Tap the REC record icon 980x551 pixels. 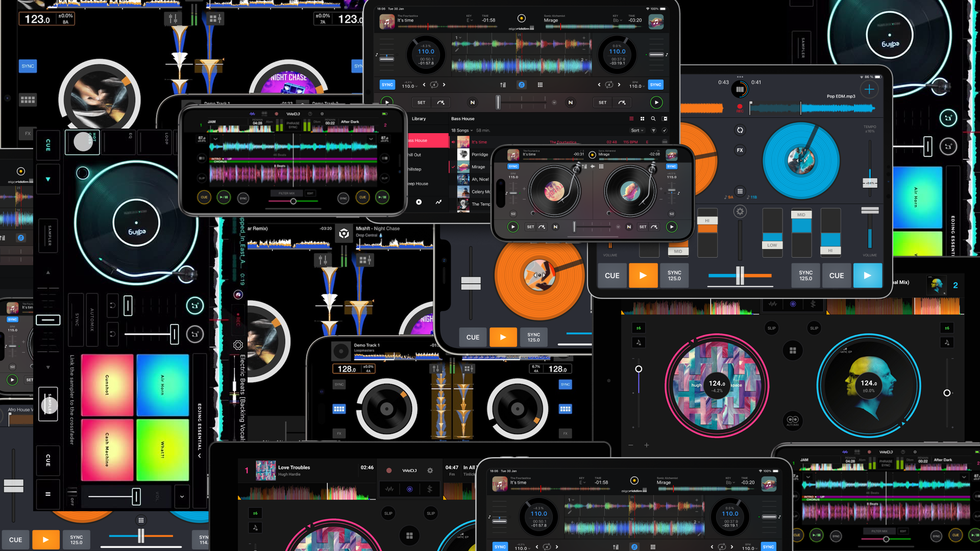(740, 107)
